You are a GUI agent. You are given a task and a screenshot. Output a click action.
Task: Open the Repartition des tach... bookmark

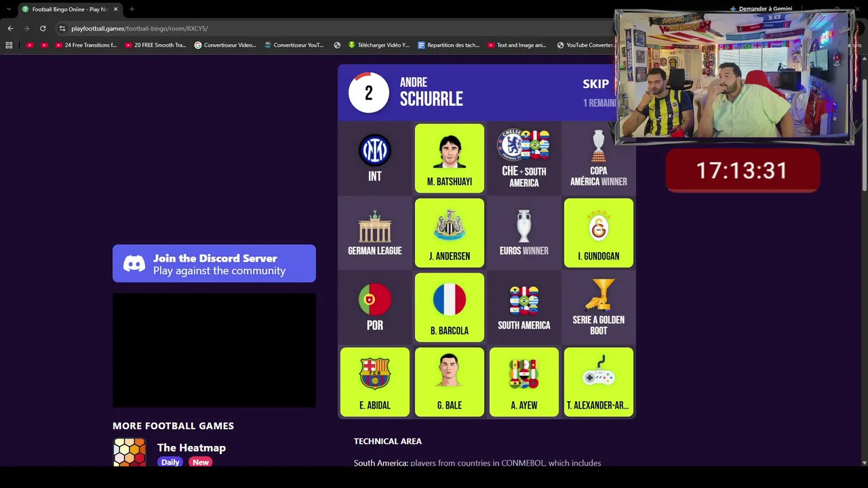[x=449, y=45]
